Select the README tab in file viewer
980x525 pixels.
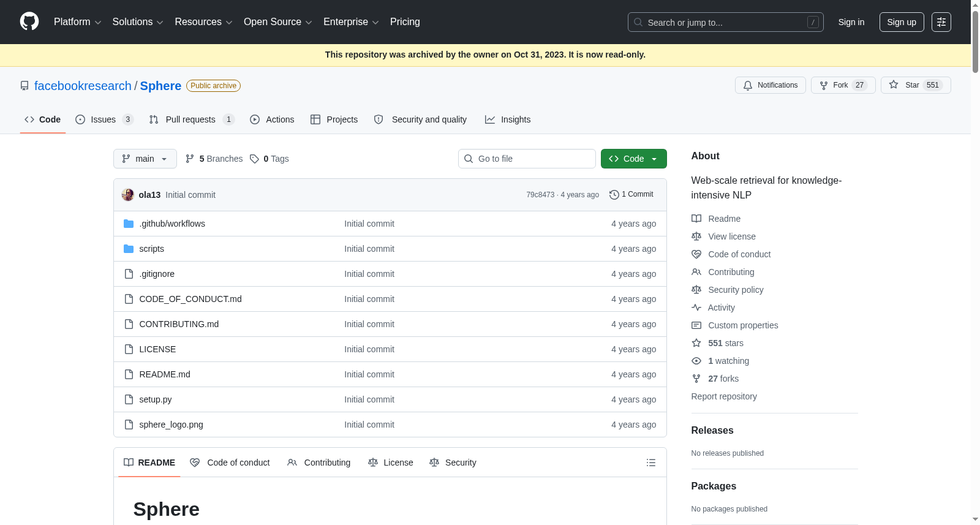pos(149,463)
